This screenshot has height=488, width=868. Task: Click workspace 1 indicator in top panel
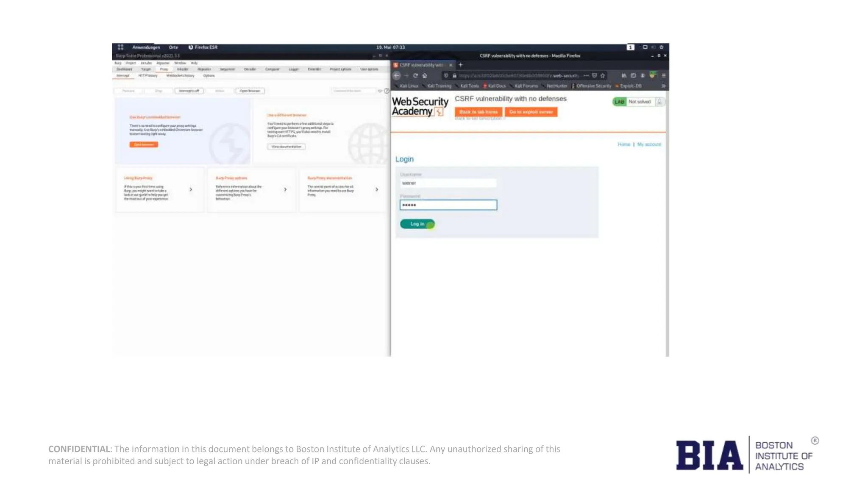(x=631, y=47)
